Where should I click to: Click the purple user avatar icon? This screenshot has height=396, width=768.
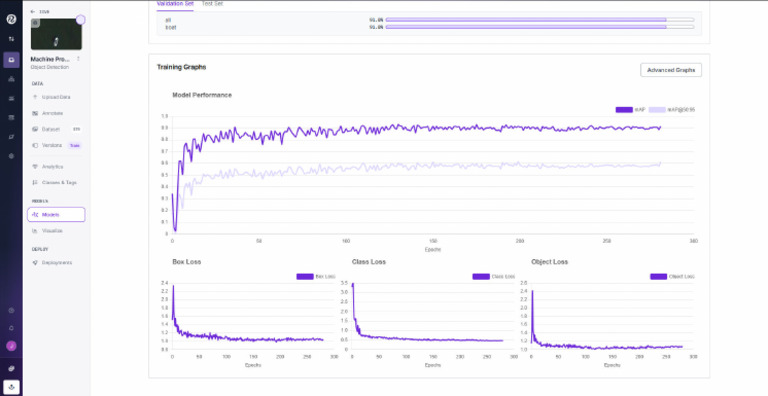pyautogui.click(x=11, y=346)
